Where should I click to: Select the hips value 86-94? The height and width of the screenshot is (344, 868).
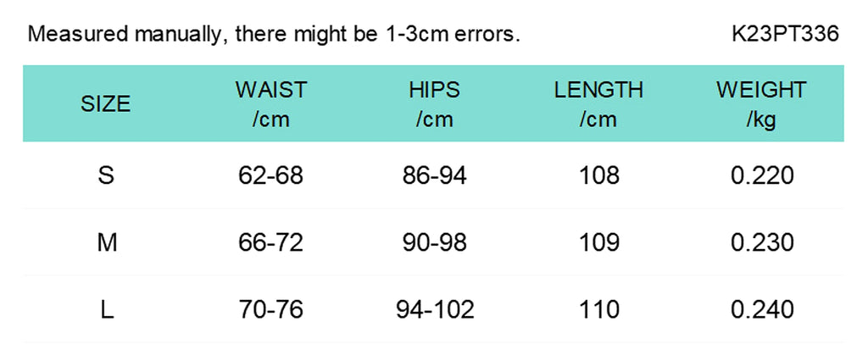click(x=435, y=176)
